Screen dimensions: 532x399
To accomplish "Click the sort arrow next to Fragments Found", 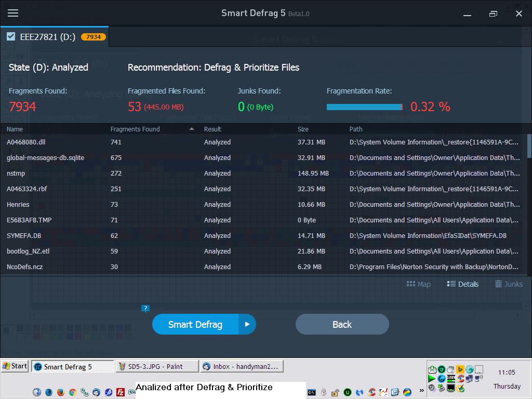I will (192, 129).
